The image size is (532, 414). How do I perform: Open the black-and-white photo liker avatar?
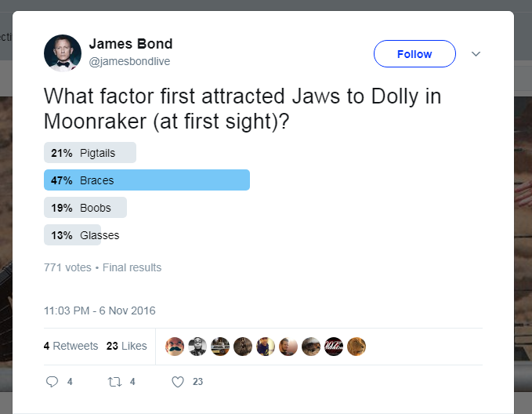point(197,347)
